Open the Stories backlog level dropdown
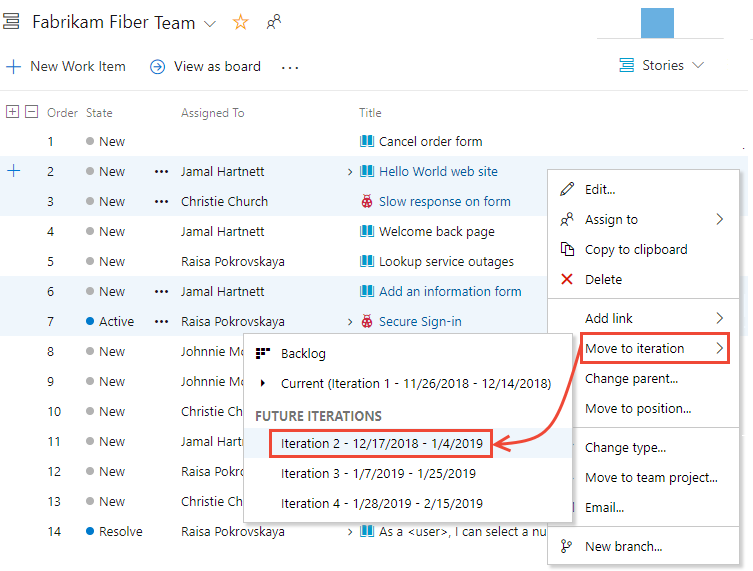The width and height of the screenshot is (753, 571). 661,65
